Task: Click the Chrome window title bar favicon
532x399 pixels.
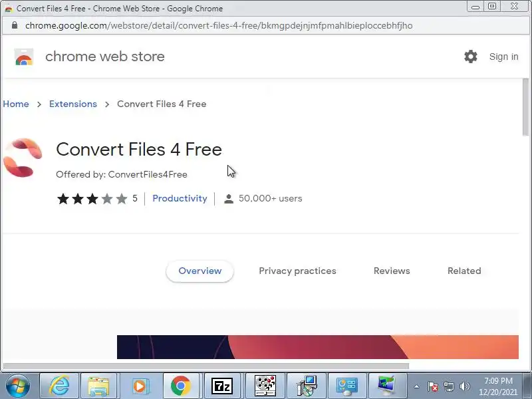Action: point(9,9)
